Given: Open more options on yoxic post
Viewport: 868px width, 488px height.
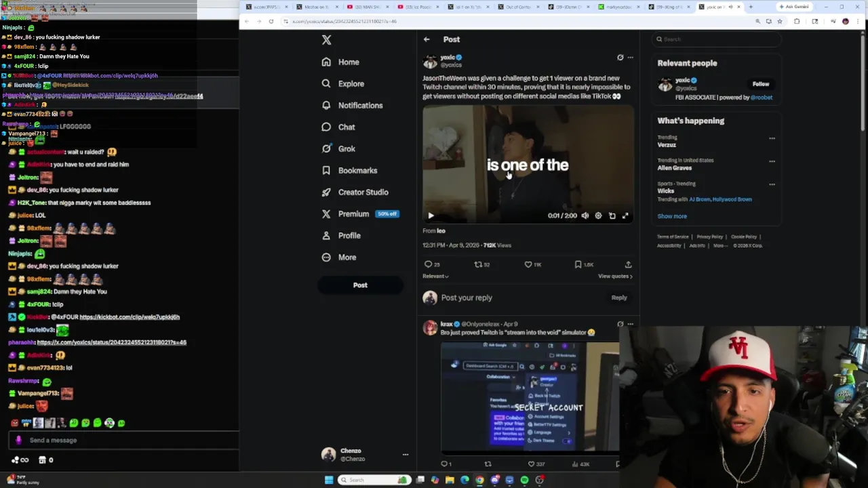Looking at the screenshot, I should coord(630,58).
